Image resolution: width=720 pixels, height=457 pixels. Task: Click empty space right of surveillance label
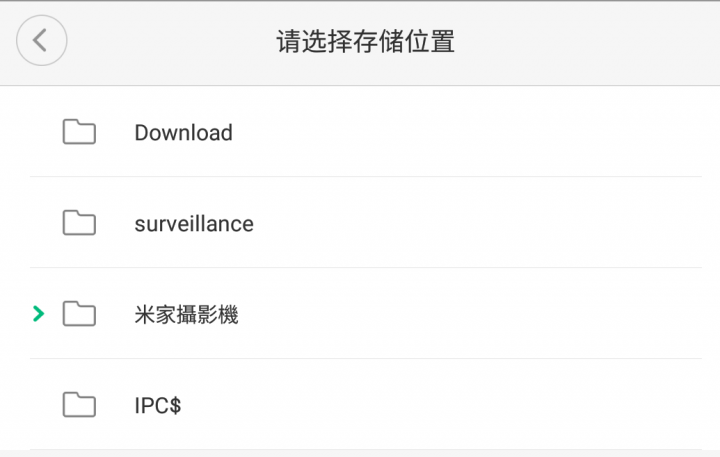478,223
